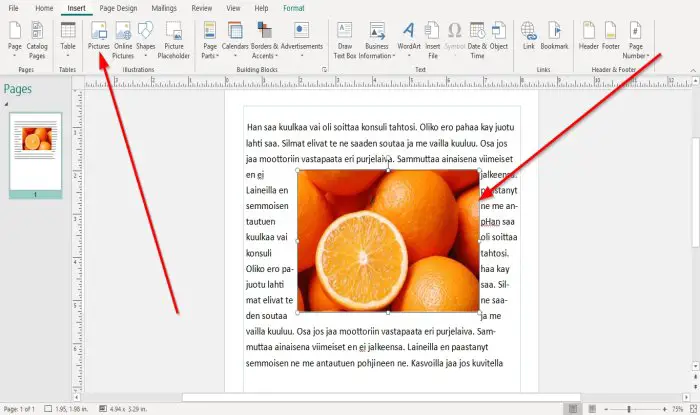Viewport: 700px width, 415px height.
Task: Insert Date & Time
Action: coord(477,40)
